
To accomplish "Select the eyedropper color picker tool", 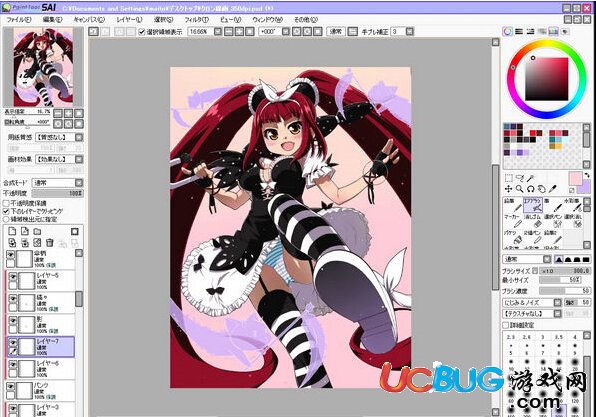I will [553, 189].
